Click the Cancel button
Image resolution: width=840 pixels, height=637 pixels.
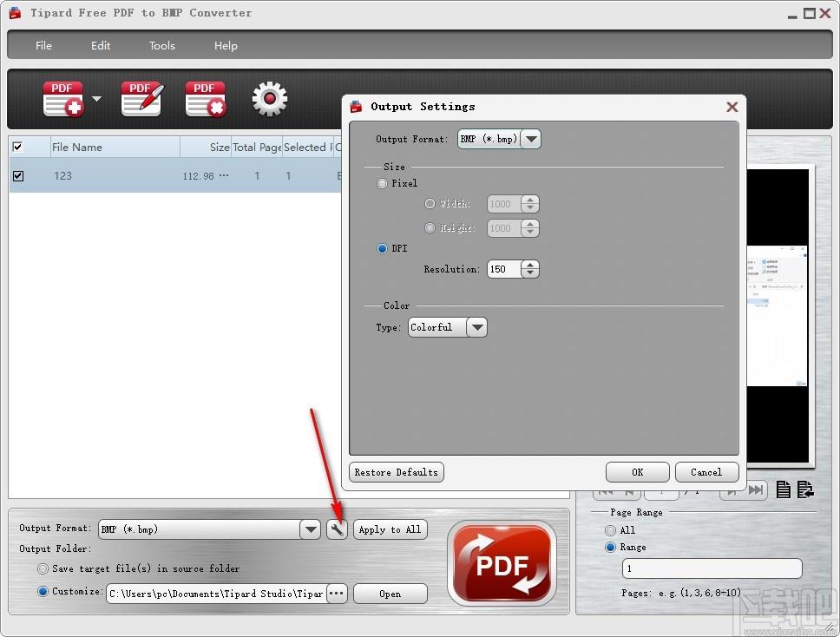coord(706,472)
